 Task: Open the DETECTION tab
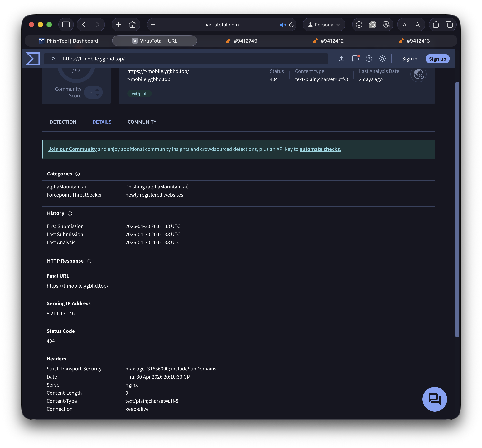pyautogui.click(x=63, y=122)
